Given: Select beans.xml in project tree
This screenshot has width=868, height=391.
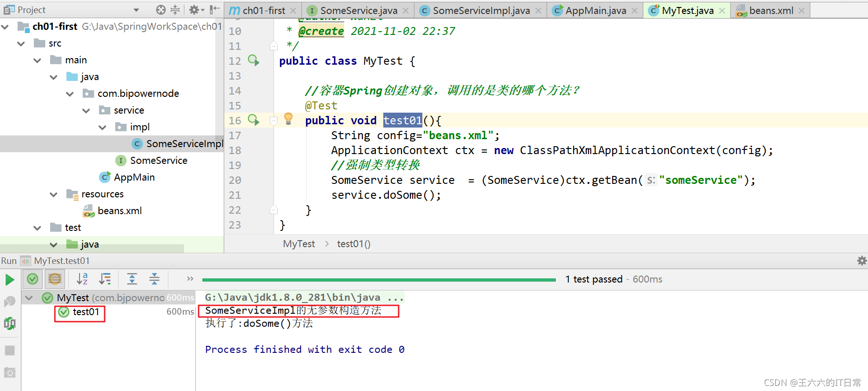Looking at the screenshot, I should pyautogui.click(x=112, y=211).
